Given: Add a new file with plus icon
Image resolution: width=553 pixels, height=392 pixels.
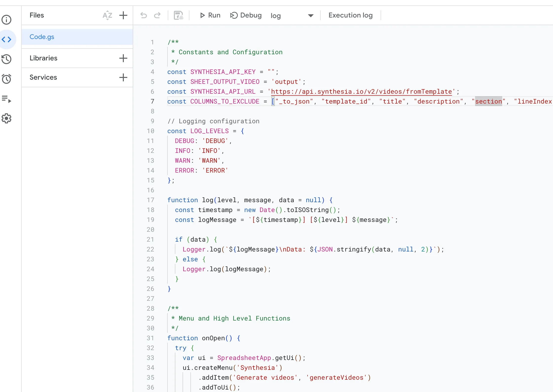Looking at the screenshot, I should (x=123, y=15).
